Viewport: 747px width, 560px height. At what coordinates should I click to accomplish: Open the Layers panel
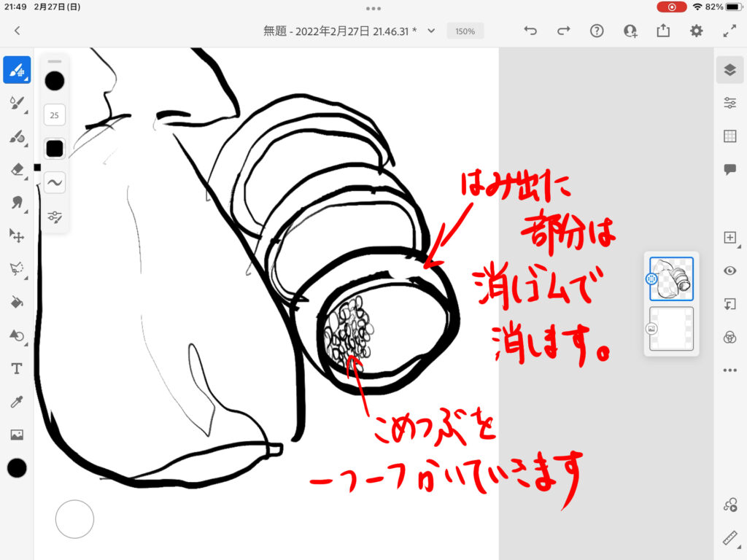[729, 70]
